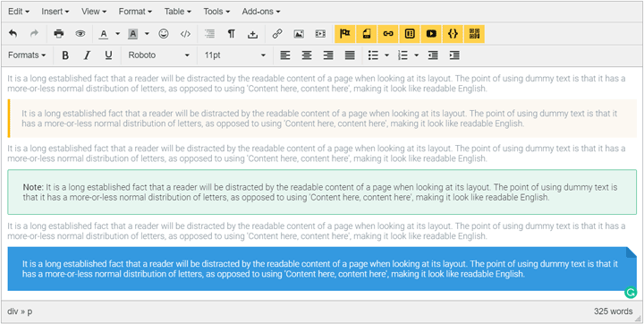Increase indent of paragraph
This screenshot has height=324, width=644.
(x=454, y=55)
